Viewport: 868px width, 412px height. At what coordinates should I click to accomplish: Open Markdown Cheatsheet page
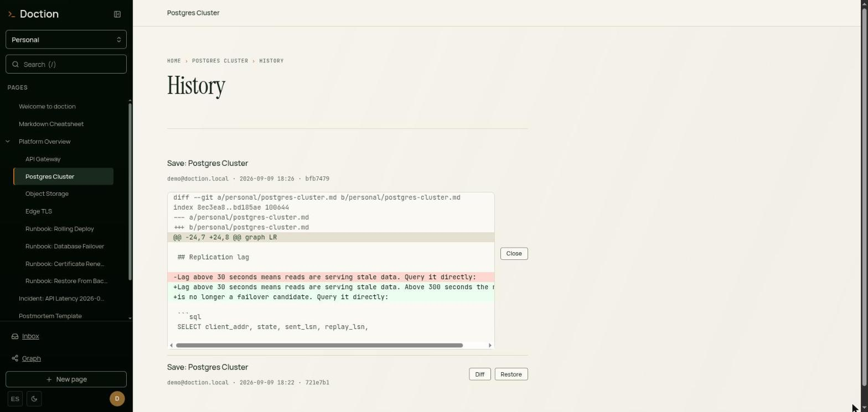(51, 124)
